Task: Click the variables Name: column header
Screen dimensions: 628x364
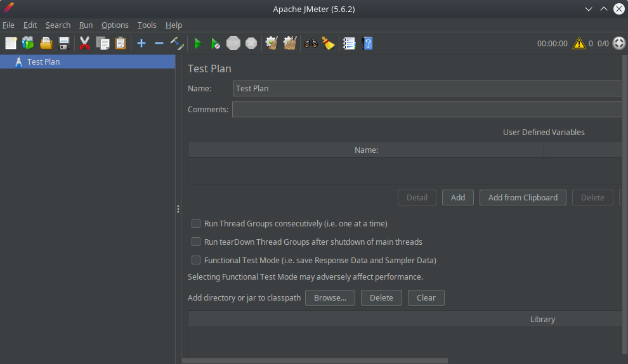Action: (x=366, y=150)
